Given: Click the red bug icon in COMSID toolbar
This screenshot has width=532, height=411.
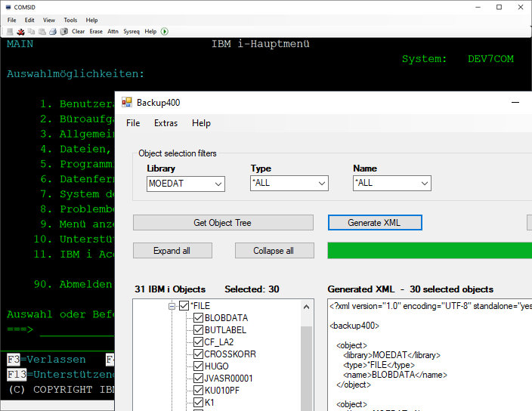Looking at the screenshot, I should coord(21,32).
